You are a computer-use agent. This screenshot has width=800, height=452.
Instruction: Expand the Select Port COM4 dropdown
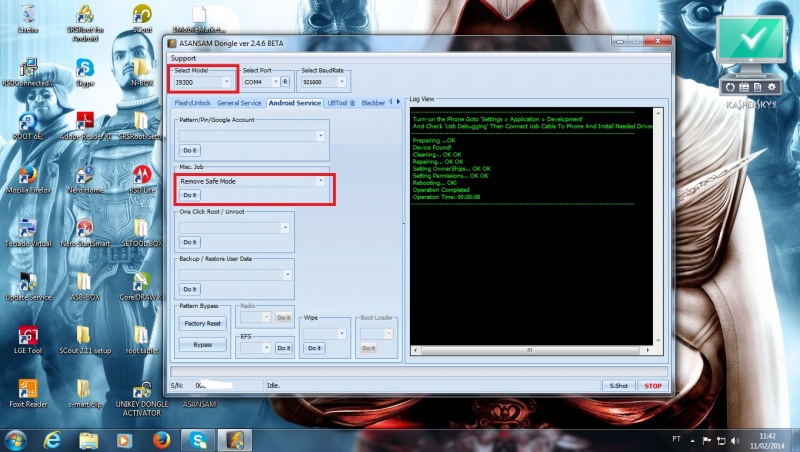click(x=276, y=82)
